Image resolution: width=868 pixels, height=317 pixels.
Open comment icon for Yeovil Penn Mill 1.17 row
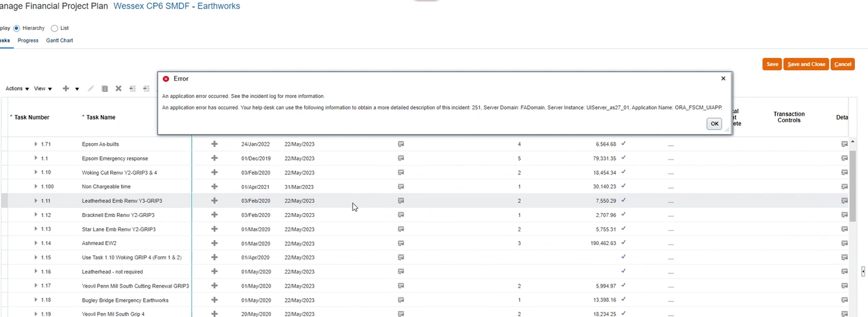pos(401,286)
